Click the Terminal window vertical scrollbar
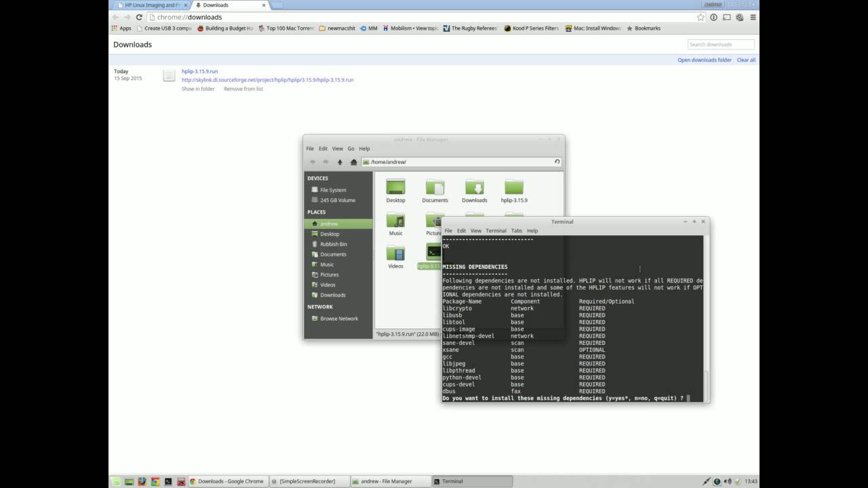This screenshot has height=488, width=868. click(706, 319)
